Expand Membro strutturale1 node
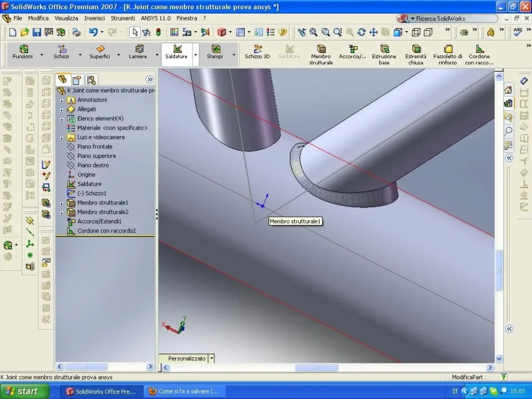The width and height of the screenshot is (532, 399). pyautogui.click(x=62, y=204)
